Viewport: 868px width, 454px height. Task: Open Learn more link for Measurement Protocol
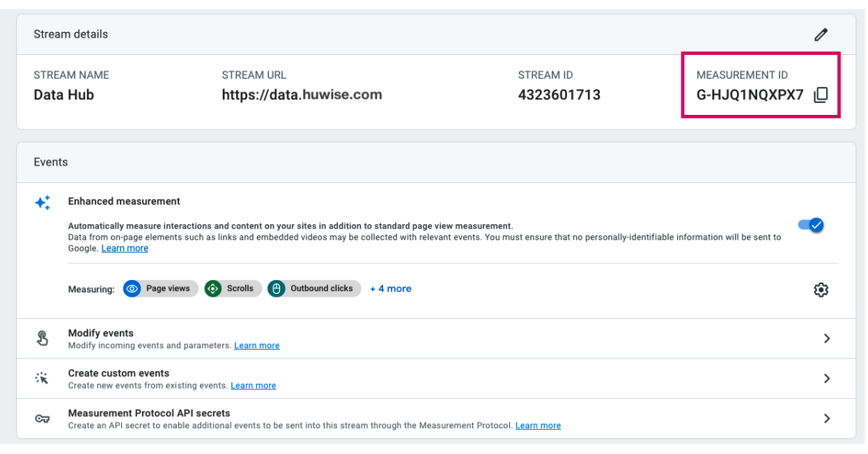click(538, 425)
